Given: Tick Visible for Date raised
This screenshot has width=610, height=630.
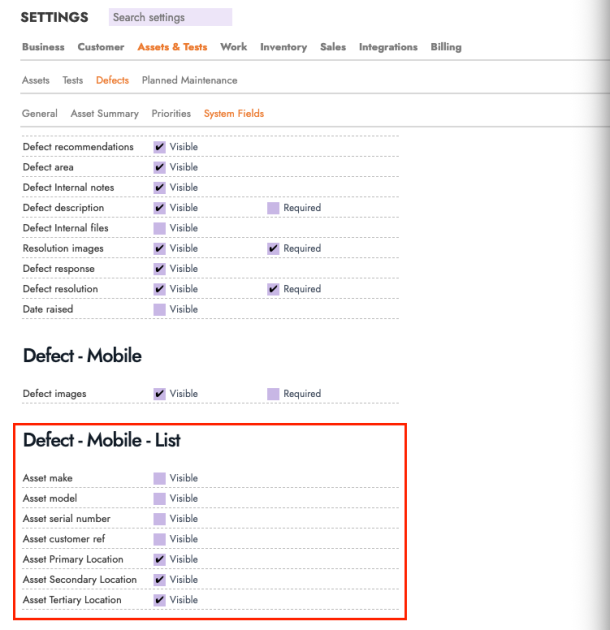Looking at the screenshot, I should (x=159, y=309).
